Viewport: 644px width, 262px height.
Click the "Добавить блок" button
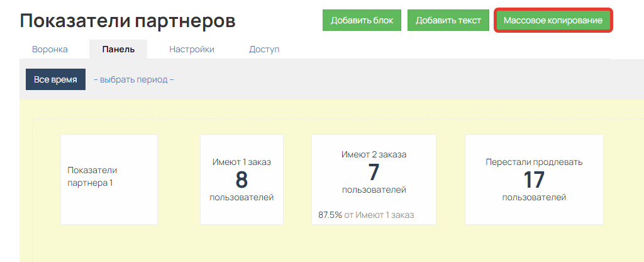point(362,21)
